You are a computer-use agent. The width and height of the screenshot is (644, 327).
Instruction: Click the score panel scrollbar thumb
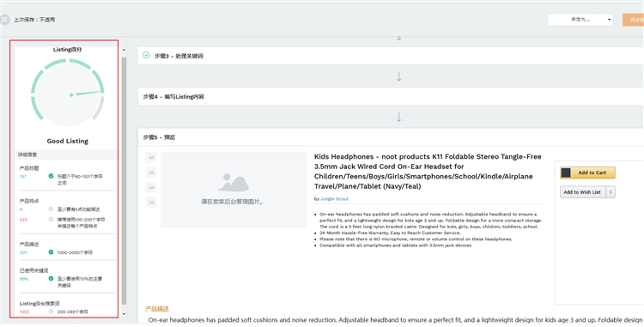124,181
